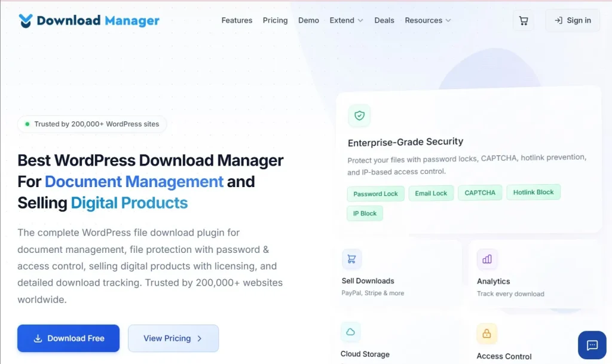Click the Cloud Storage card title
612x364 pixels.
365,354
